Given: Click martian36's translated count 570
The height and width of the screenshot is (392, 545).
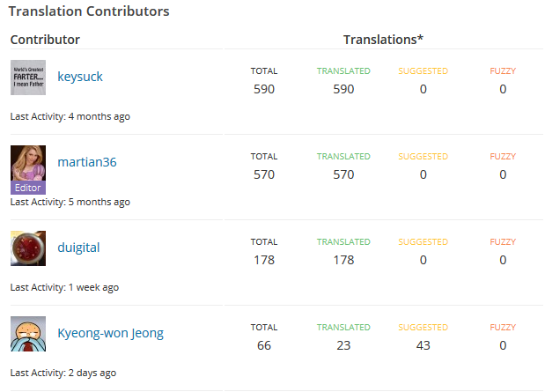Looking at the screenshot, I should [343, 174].
